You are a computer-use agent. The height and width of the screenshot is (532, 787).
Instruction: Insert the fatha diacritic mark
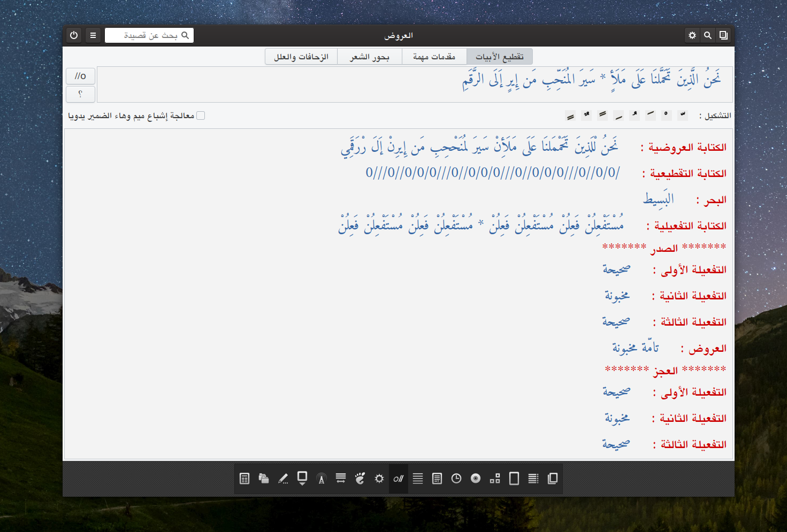pyautogui.click(x=651, y=115)
